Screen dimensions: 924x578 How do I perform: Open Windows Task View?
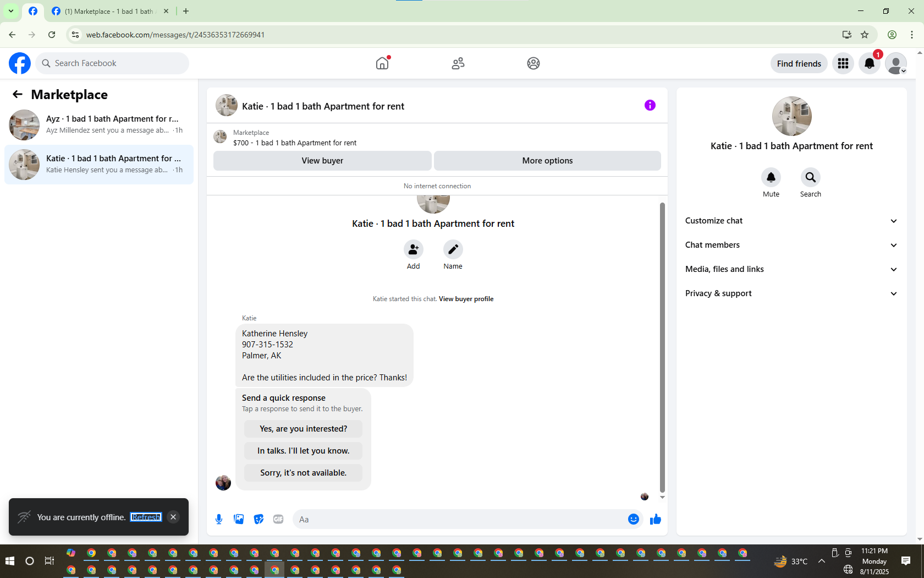point(50,561)
